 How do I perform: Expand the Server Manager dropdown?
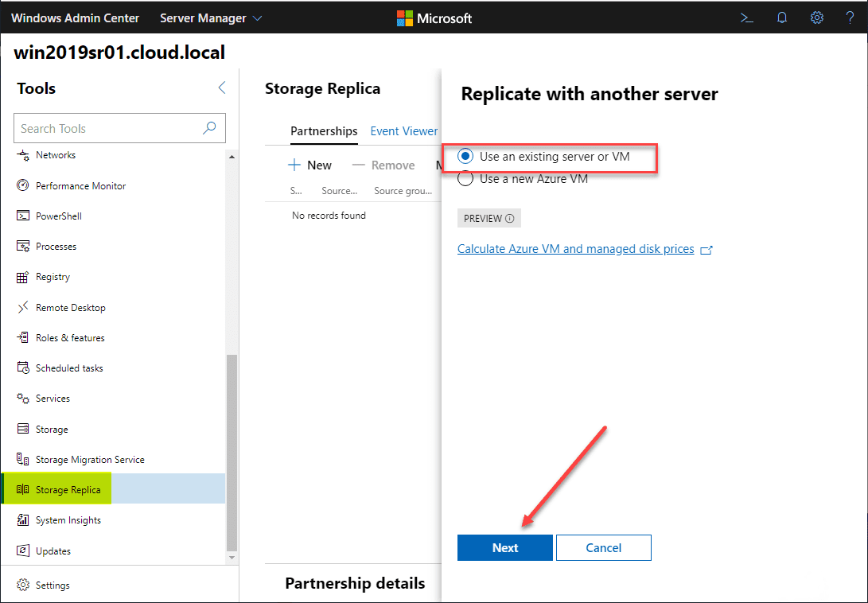(211, 18)
